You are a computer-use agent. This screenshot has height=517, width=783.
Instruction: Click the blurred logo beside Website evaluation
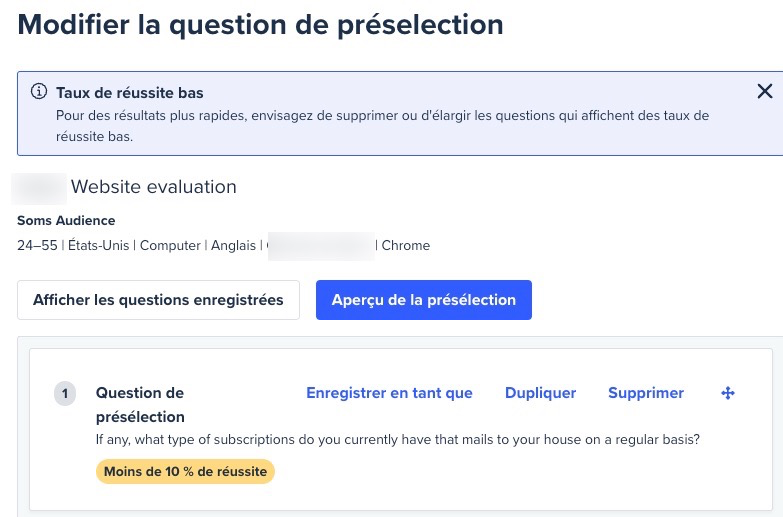coord(40,187)
